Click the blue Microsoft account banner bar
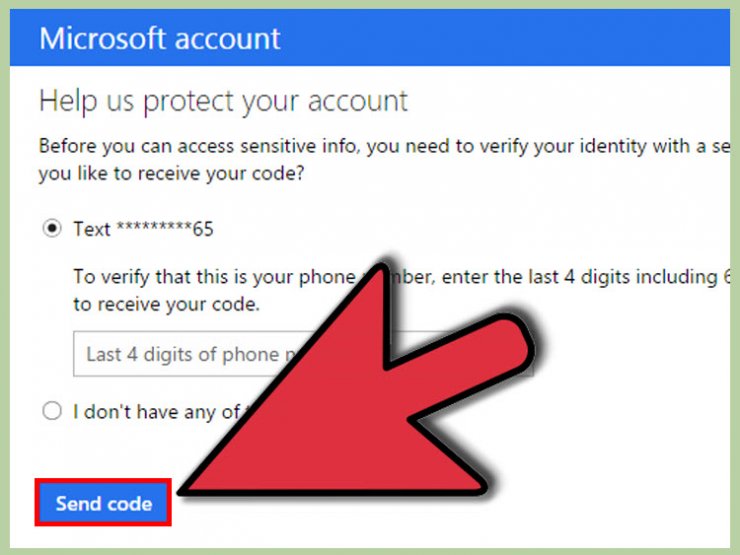Viewport: 740px width, 555px height. click(x=370, y=37)
